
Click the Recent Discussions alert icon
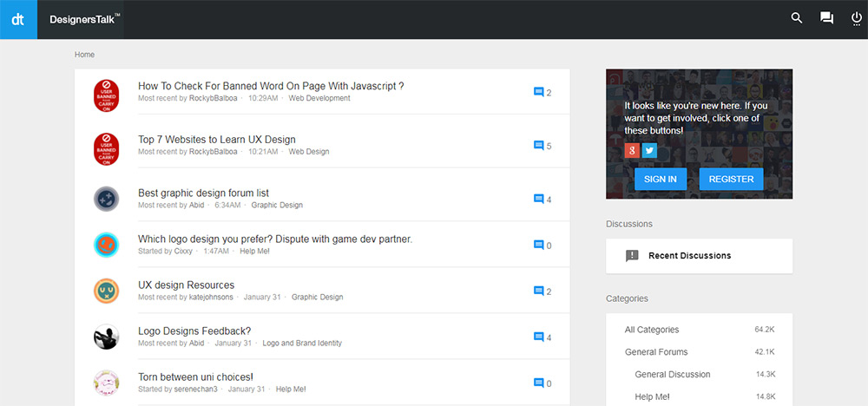(632, 256)
